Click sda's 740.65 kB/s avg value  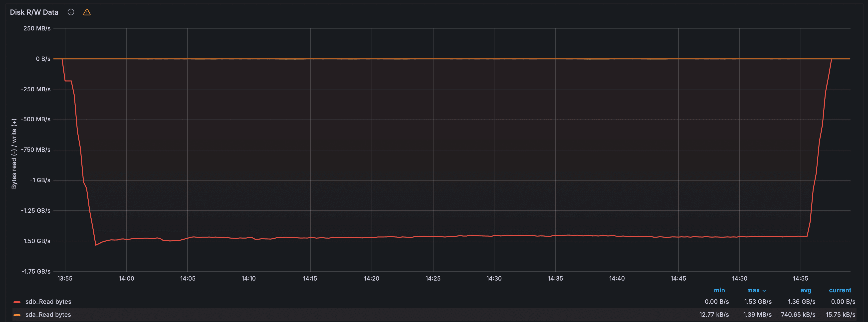click(798, 315)
